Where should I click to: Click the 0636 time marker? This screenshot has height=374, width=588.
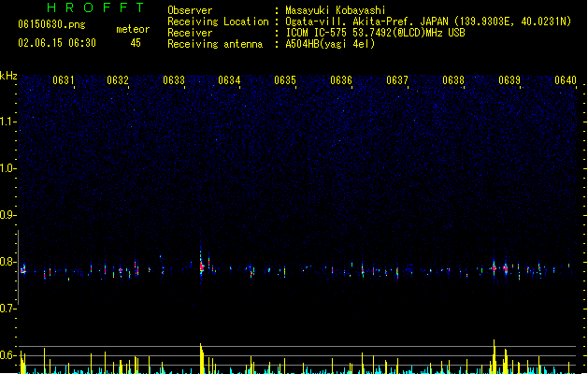coord(341,80)
